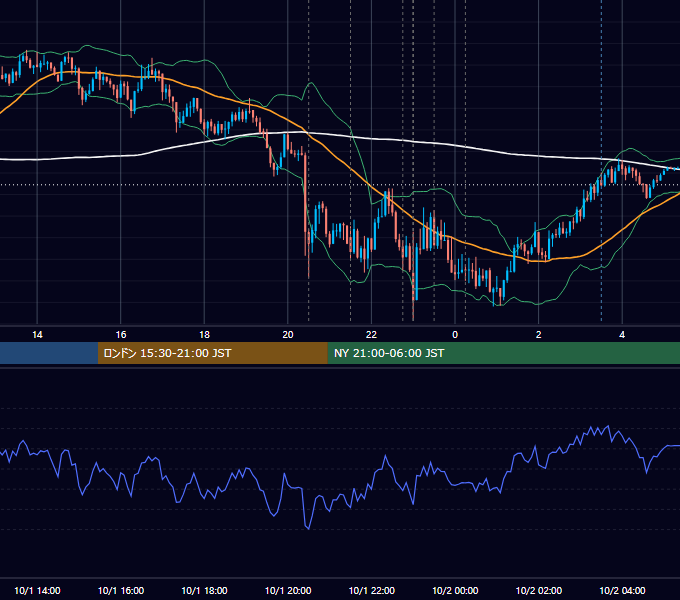Select the NY 21:00-06:00 JST session band

tap(503, 353)
